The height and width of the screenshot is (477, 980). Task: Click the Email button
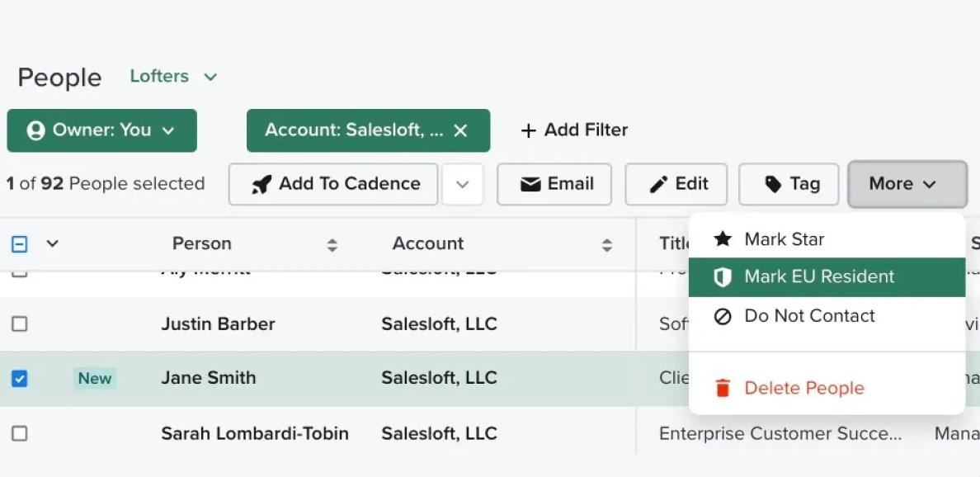pos(554,184)
